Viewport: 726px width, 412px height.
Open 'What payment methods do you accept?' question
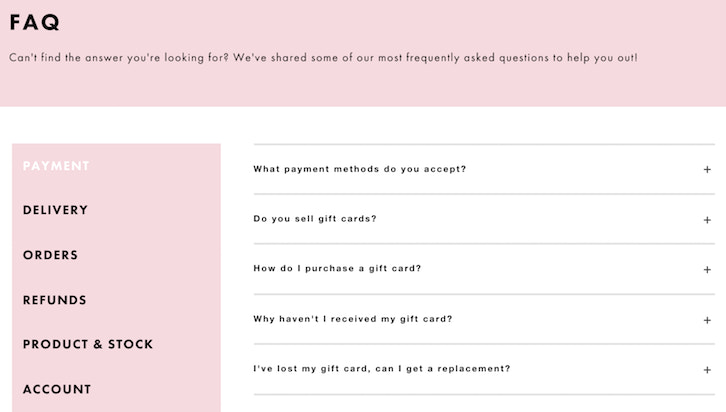[x=359, y=169]
